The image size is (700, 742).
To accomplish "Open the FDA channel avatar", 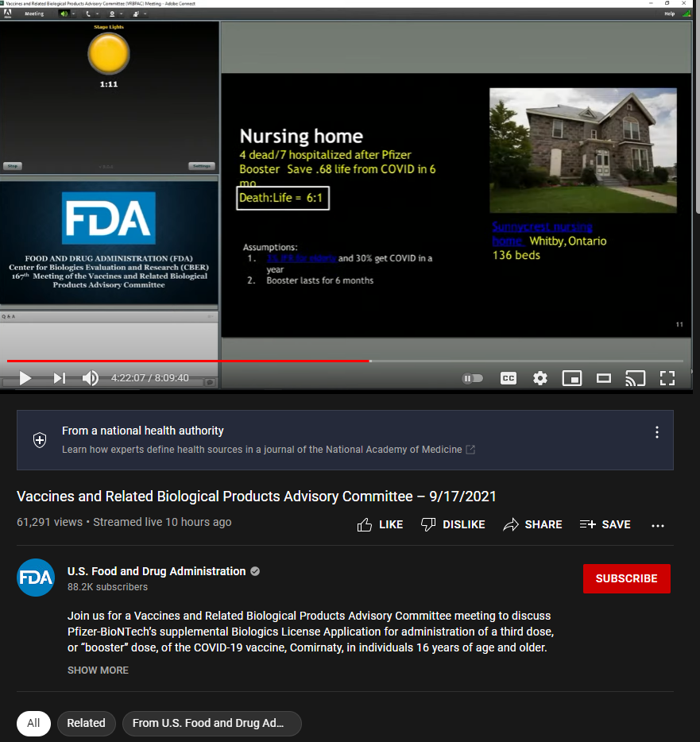I will [x=36, y=578].
